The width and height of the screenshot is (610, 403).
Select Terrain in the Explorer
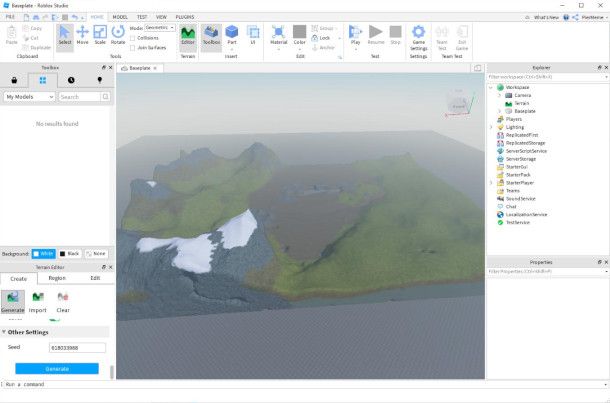coord(521,103)
